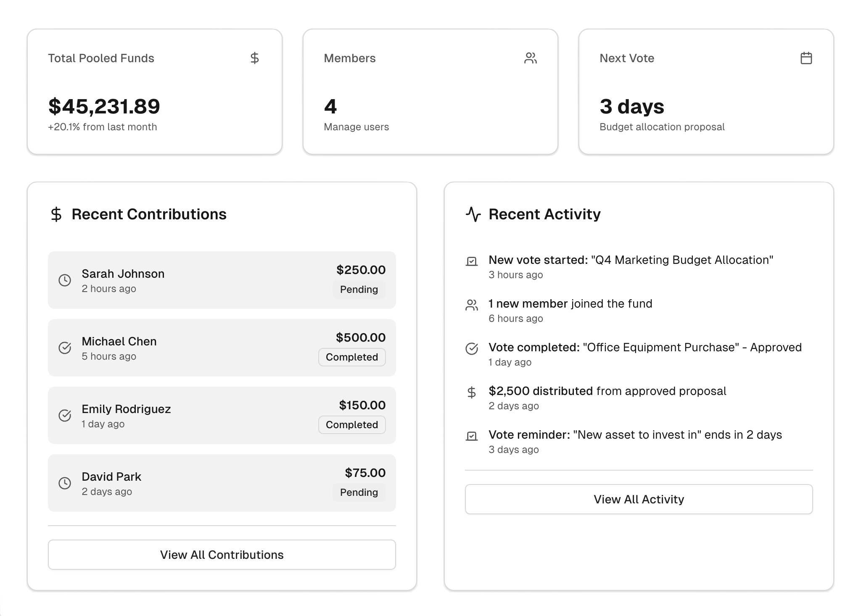Viewport: 861px width, 616px height.
Task: Follow the Manage users link
Action: [x=356, y=127]
